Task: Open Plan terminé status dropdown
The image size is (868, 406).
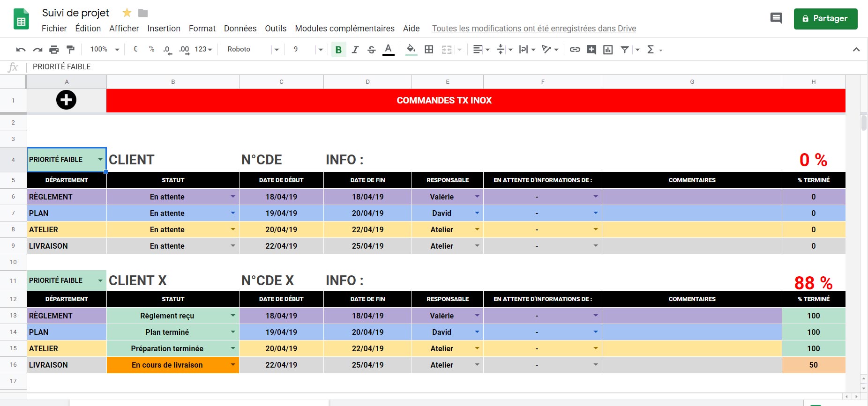Action: pyautogui.click(x=233, y=332)
